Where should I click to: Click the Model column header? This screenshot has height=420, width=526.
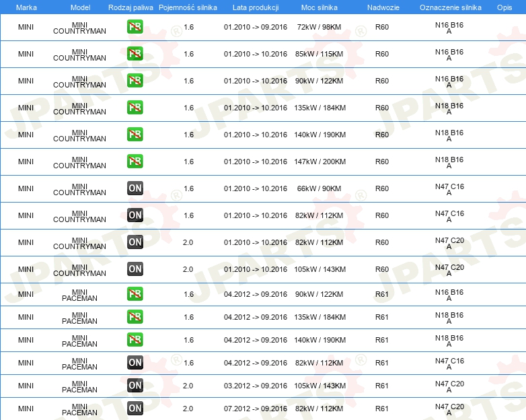pyautogui.click(x=80, y=7)
